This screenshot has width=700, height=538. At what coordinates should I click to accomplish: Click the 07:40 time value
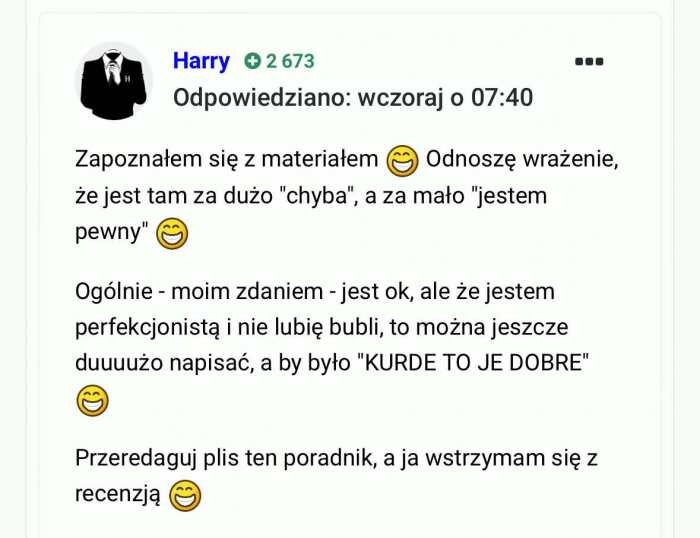pyautogui.click(x=502, y=97)
